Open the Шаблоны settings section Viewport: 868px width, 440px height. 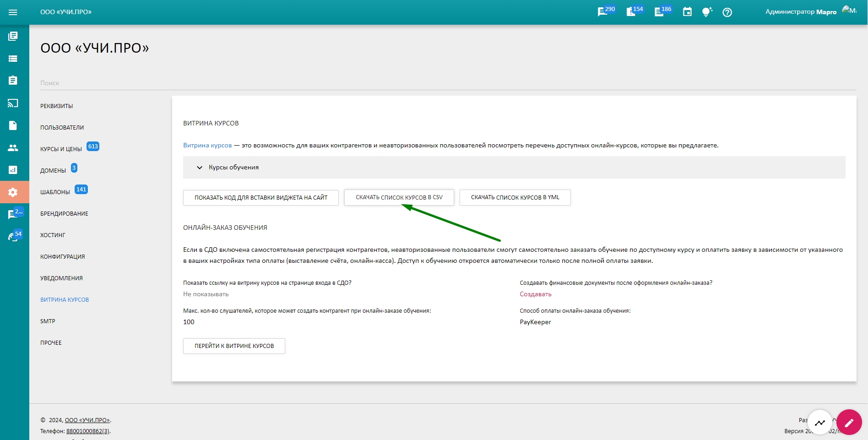click(x=55, y=192)
